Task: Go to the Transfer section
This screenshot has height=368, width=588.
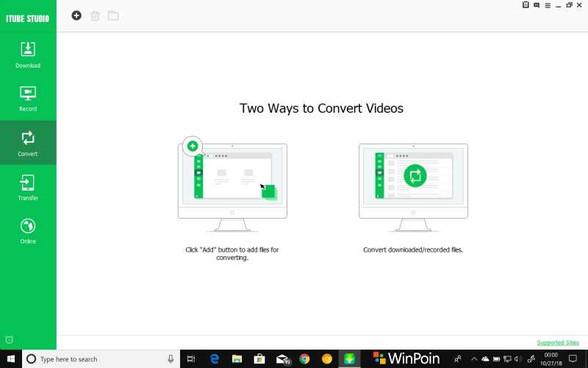Action: click(28, 187)
